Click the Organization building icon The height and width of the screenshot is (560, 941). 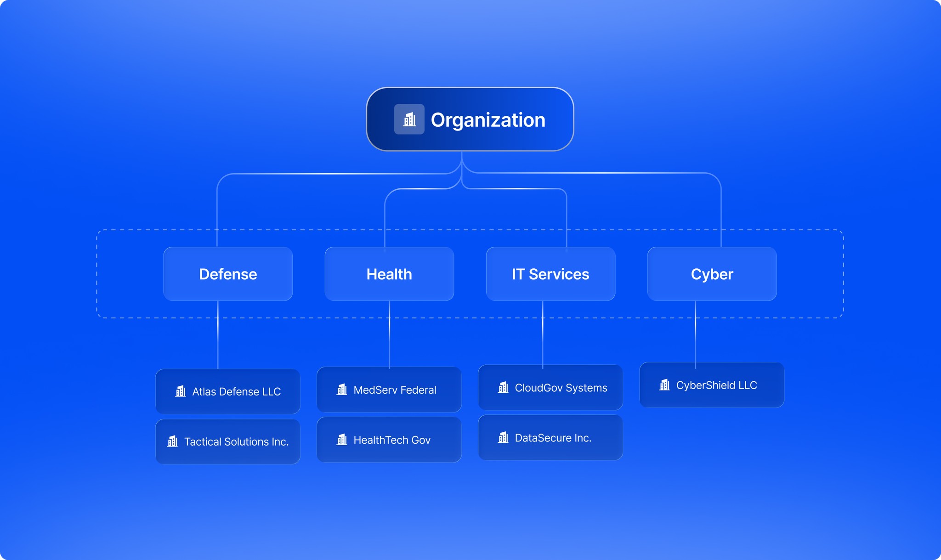[x=409, y=119]
